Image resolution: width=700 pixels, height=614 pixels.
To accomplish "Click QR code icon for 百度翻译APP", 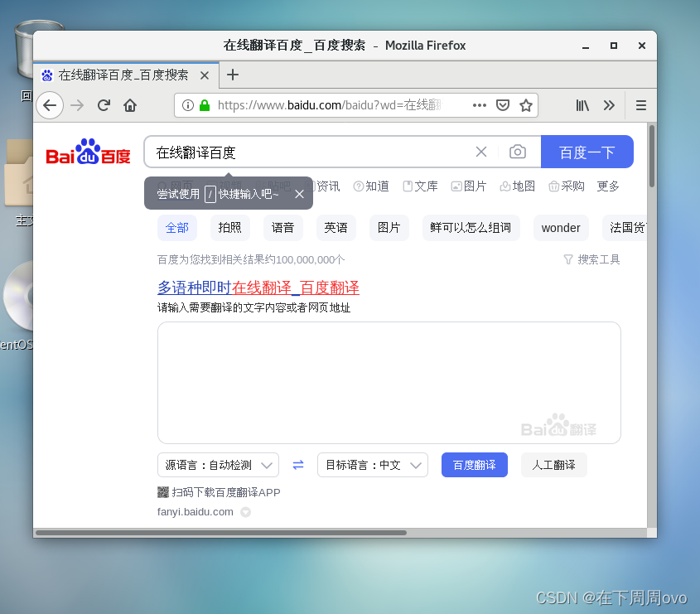I will (x=163, y=492).
